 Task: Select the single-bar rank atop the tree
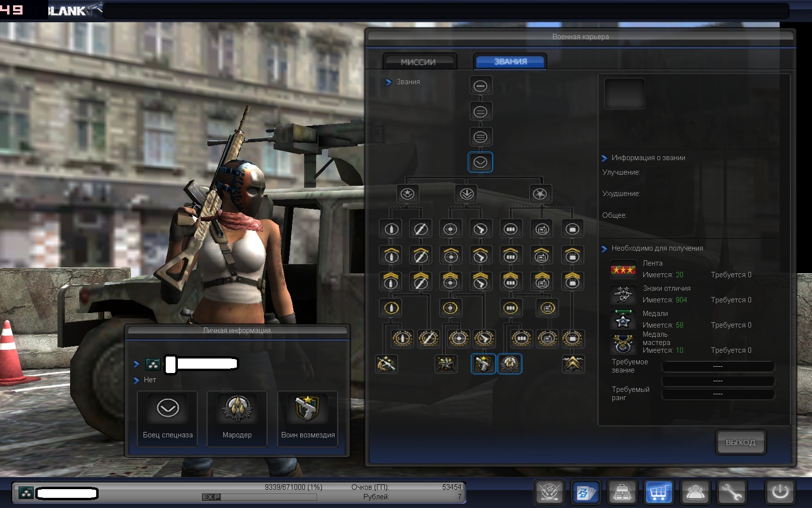pyautogui.click(x=480, y=86)
